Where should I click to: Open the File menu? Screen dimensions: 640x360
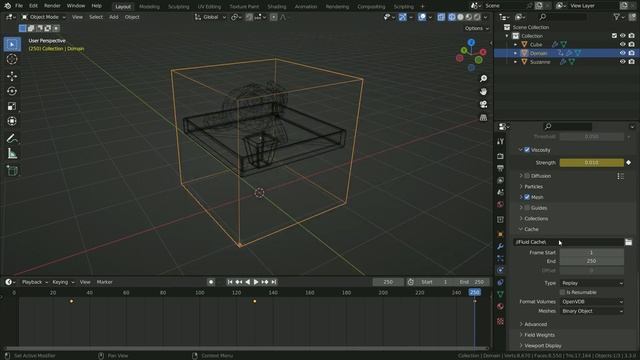click(x=19, y=6)
